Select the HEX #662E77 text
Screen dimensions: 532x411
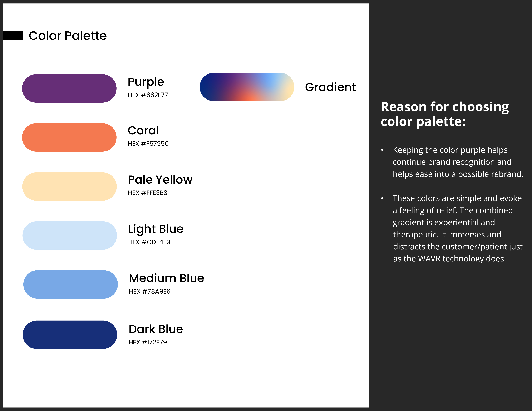click(148, 95)
